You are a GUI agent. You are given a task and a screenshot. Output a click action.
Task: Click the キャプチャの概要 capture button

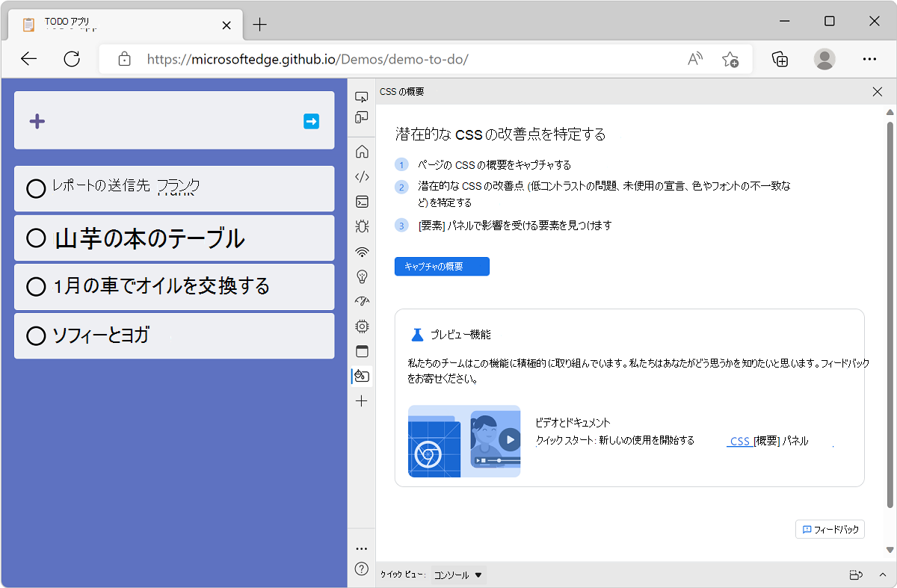pyautogui.click(x=442, y=266)
